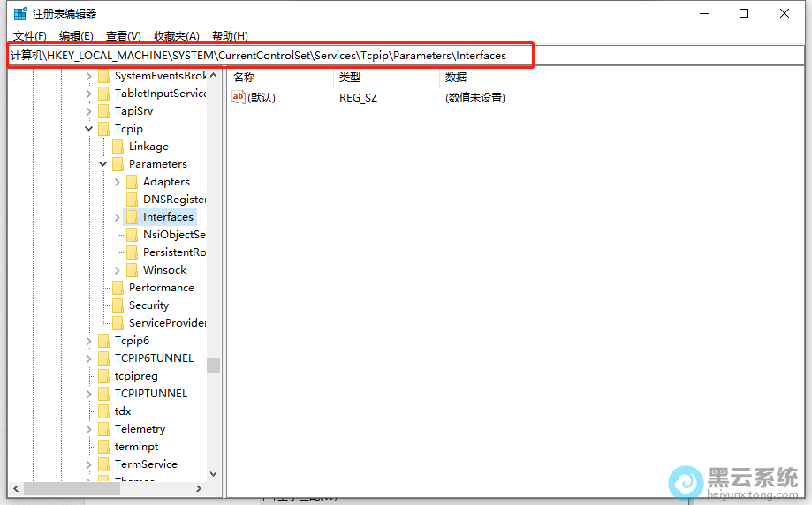Collapse the Tcpip tree node
The width and height of the screenshot is (812, 505).
click(x=89, y=129)
